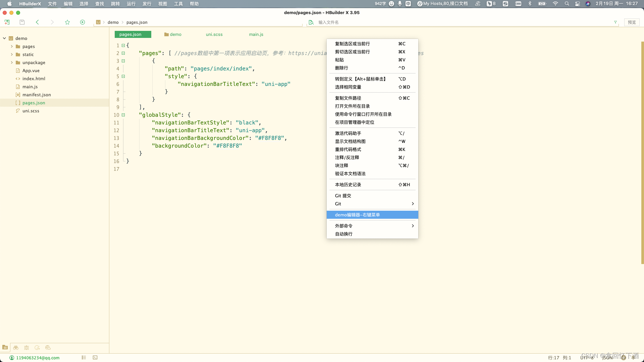Choose 验证本文档语法 from context menu
The width and height of the screenshot is (644, 362).
[372, 173]
